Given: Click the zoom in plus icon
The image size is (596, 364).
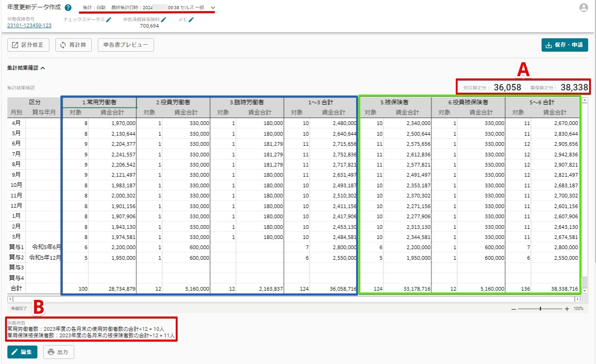Looking at the screenshot, I should point(567,309).
